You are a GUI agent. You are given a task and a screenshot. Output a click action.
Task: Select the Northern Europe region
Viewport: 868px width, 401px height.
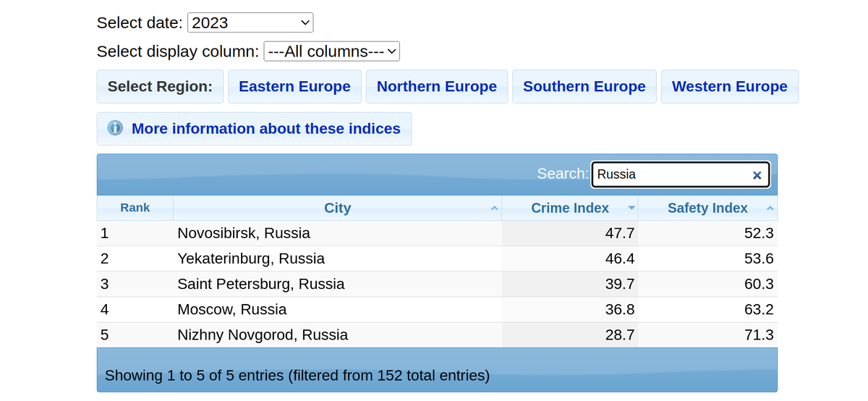(x=437, y=87)
